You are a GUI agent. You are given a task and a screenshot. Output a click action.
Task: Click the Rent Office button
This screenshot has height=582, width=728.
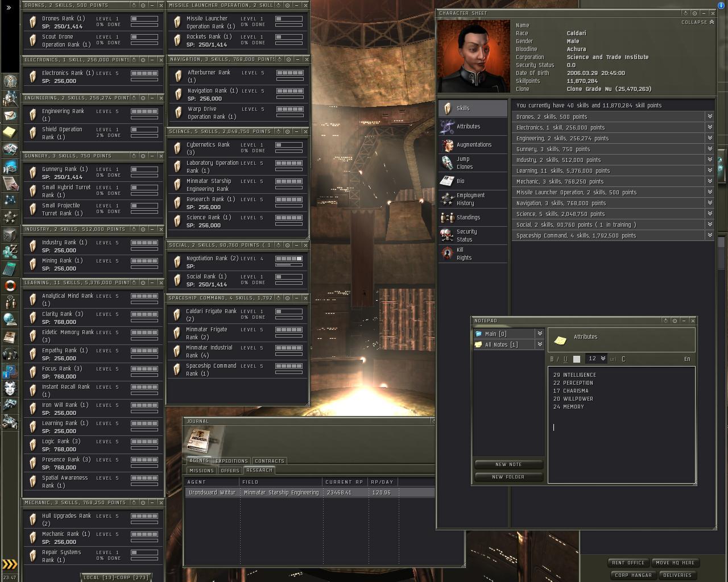tap(628, 563)
